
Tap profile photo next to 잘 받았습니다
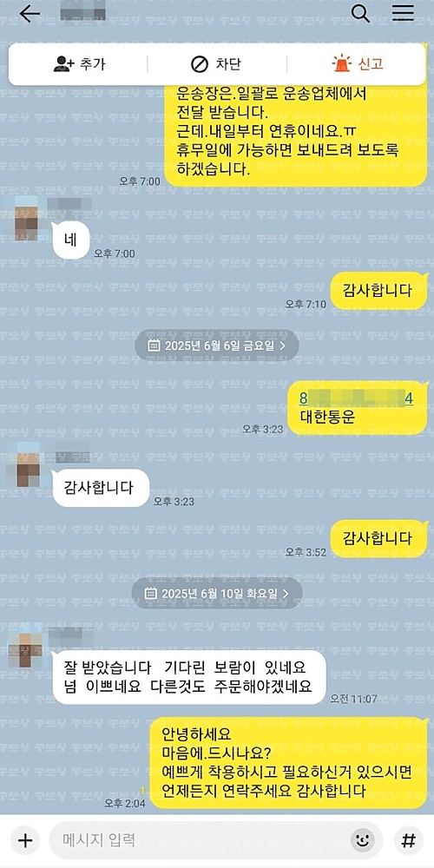(26, 647)
